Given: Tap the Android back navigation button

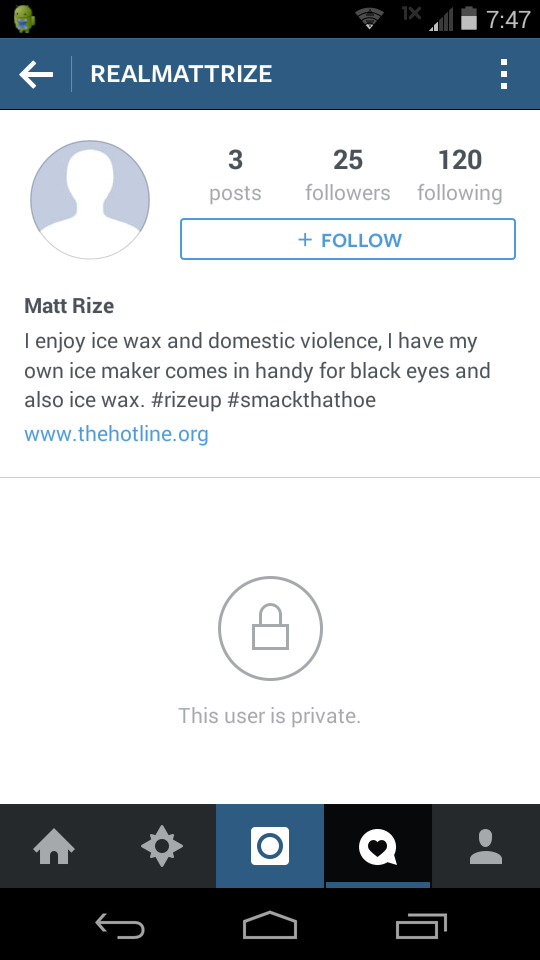Looking at the screenshot, I should 119,924.
